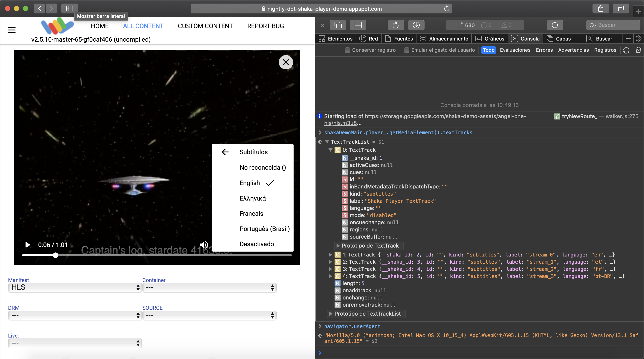
Task: Activate the element inspection crosshair icon
Action: click(555, 25)
